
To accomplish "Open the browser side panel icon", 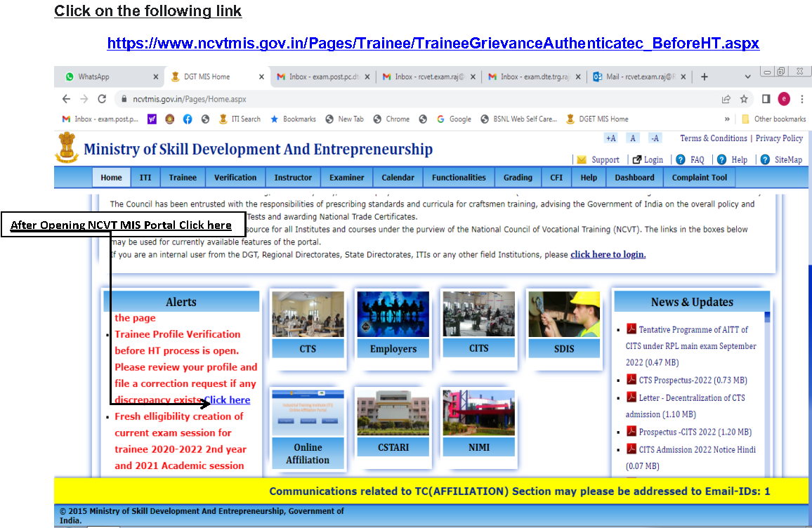I will pyautogui.click(x=766, y=99).
